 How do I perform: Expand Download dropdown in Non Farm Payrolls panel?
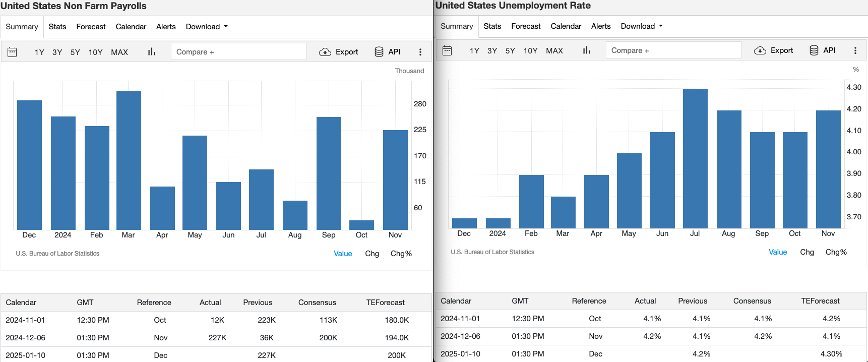207,27
